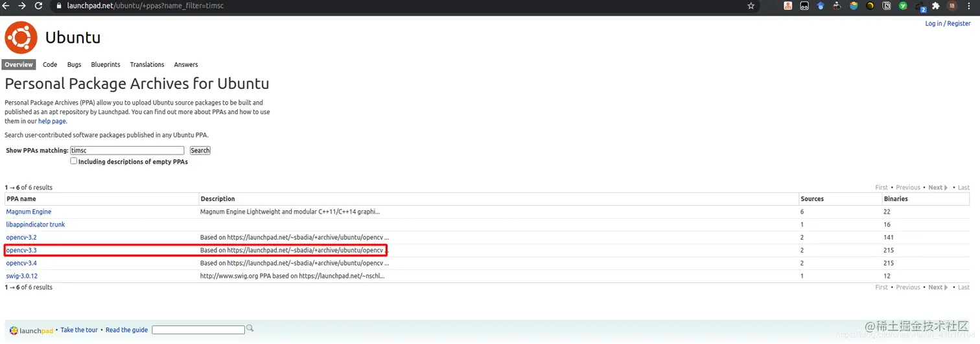
Task: Click the Search button
Action: pos(200,150)
